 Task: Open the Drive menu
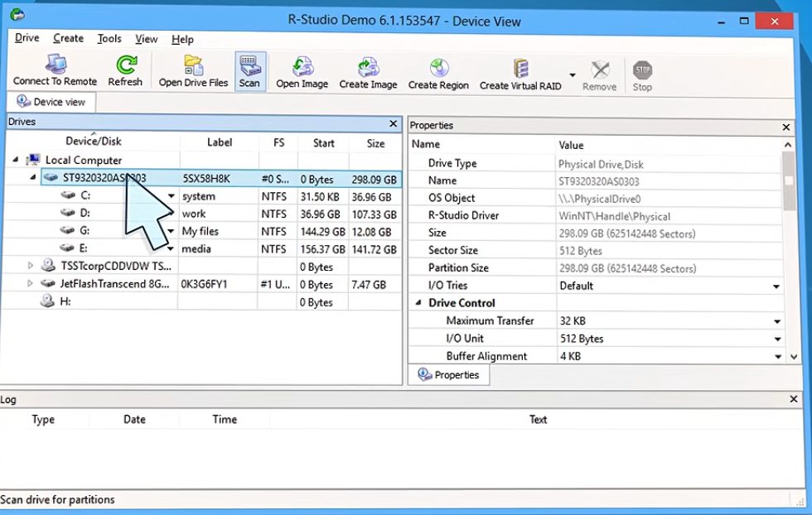point(27,38)
